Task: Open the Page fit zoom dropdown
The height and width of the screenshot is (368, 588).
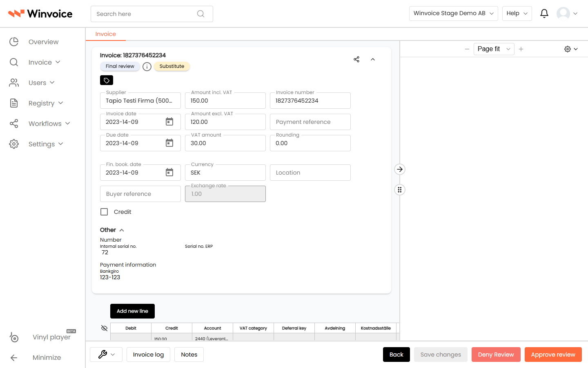Action: point(494,49)
